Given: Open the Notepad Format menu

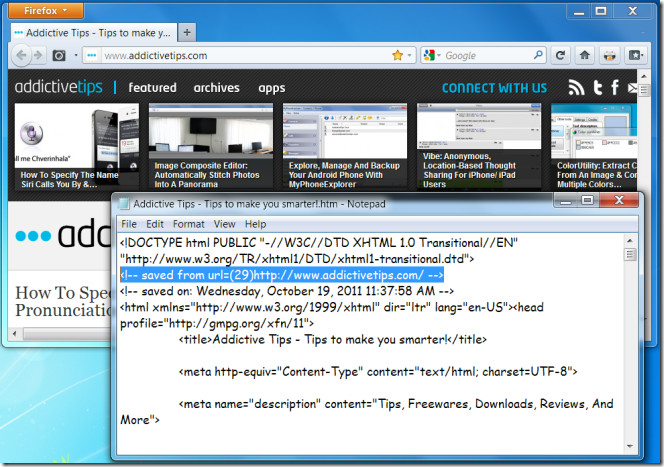Looking at the screenshot, I should tap(188, 224).
